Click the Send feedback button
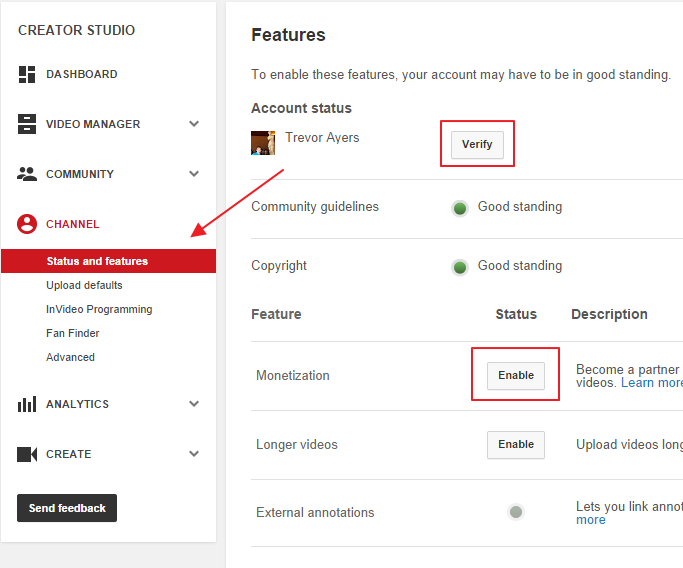Viewport: 683px width, 568px height. (67, 508)
